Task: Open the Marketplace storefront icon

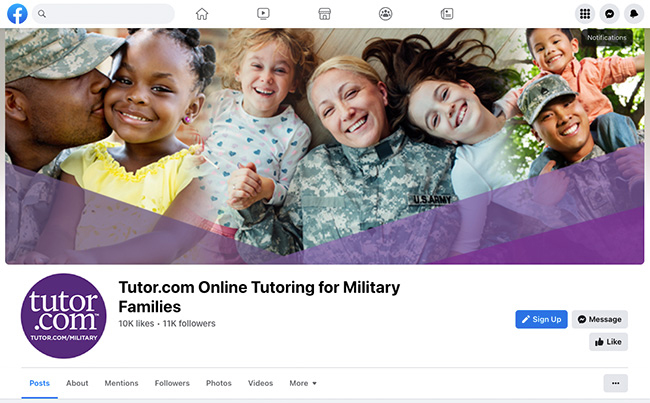Action: coord(325,14)
